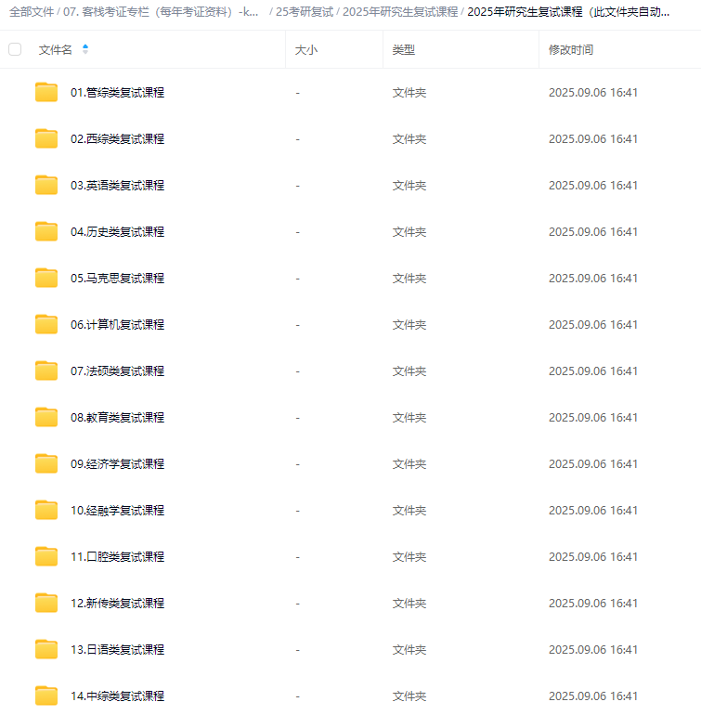
Task: Open the 01.管综类复试课程 folder icon
Action: click(x=46, y=92)
